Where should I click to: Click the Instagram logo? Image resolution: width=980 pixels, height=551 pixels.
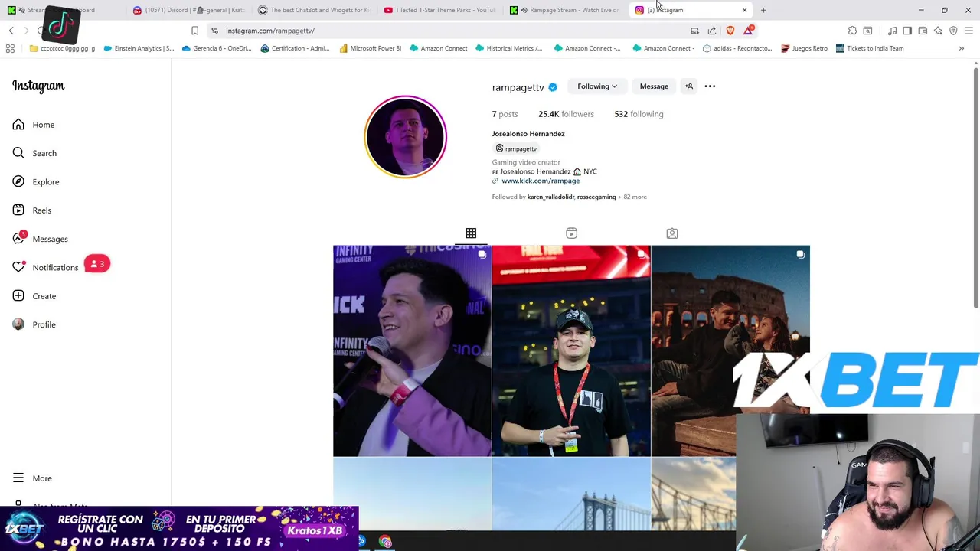(x=38, y=86)
